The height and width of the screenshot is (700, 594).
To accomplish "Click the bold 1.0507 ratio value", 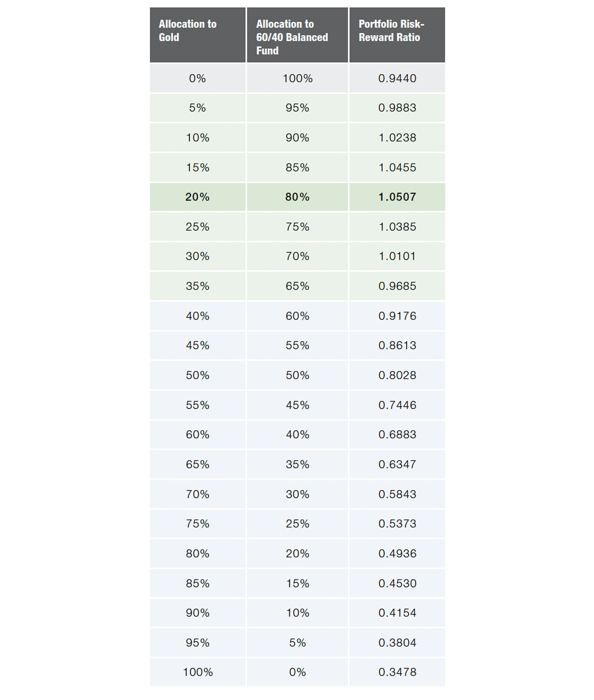I will [x=397, y=197].
